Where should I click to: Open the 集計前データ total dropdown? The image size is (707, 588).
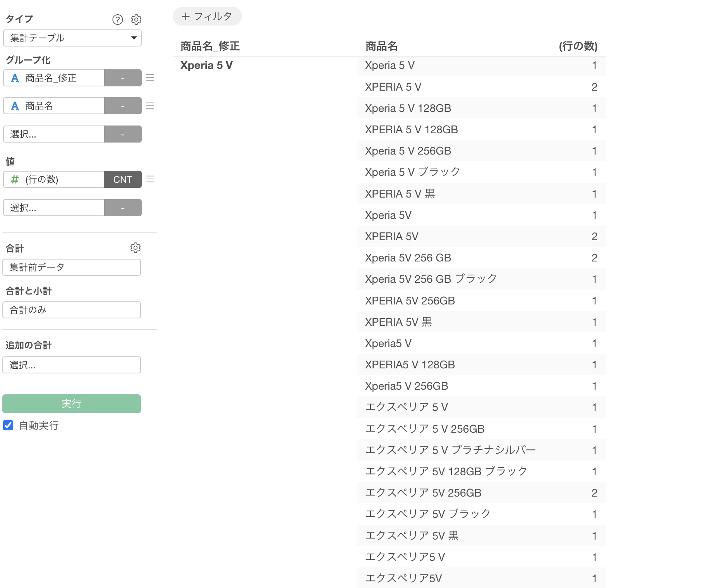[x=72, y=267]
